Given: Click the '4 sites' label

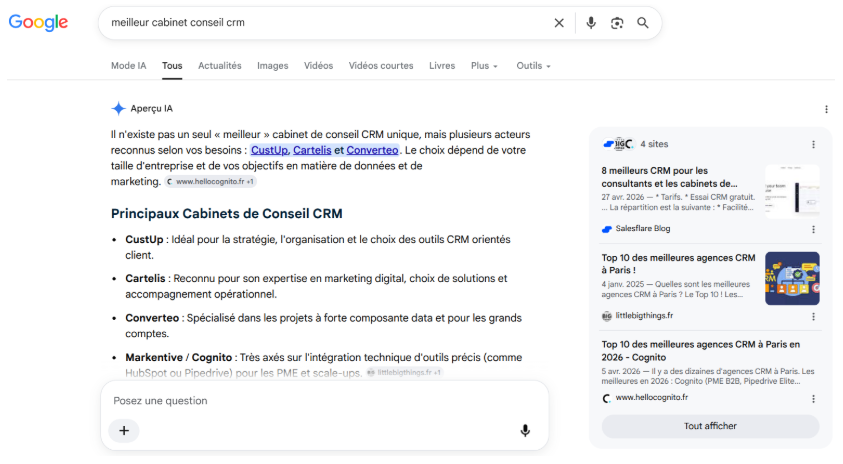Looking at the screenshot, I should pos(654,144).
